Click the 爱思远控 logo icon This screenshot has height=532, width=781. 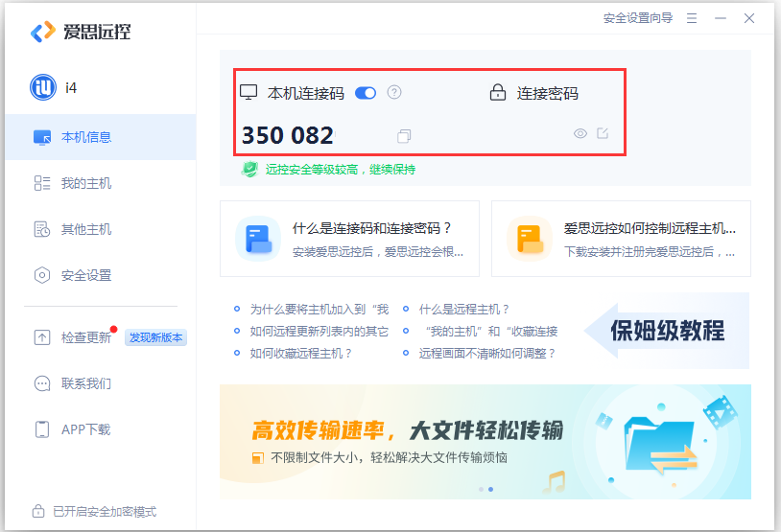pyautogui.click(x=43, y=32)
